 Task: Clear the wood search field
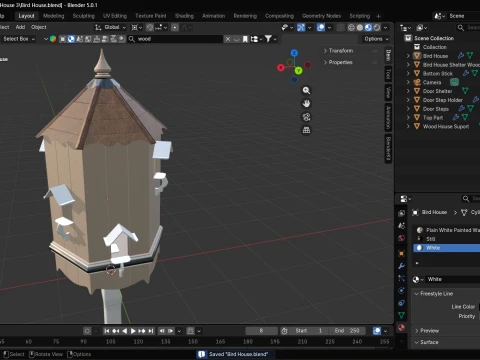pyautogui.click(x=228, y=39)
